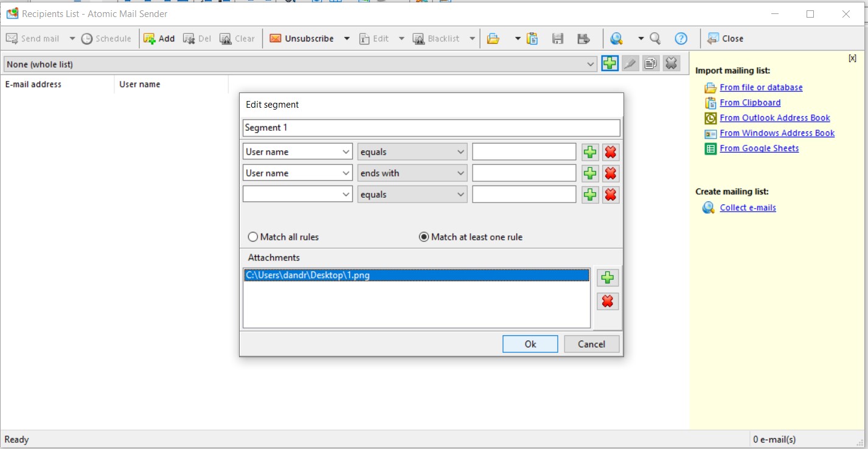Click the Del toolbar button

(x=197, y=38)
